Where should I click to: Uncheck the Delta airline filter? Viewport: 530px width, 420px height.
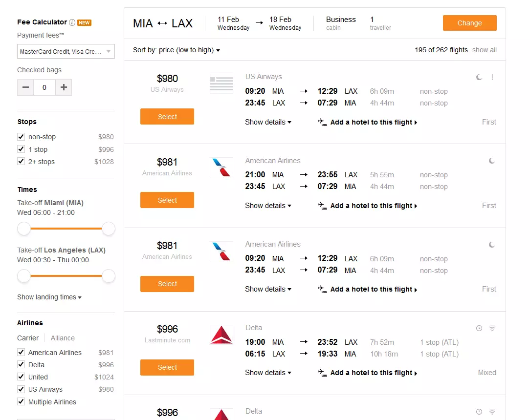[x=21, y=364]
